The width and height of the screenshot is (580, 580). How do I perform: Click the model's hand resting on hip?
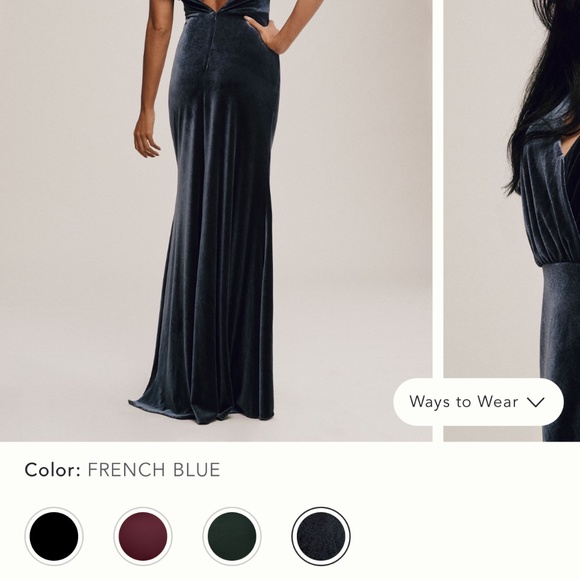point(263,31)
